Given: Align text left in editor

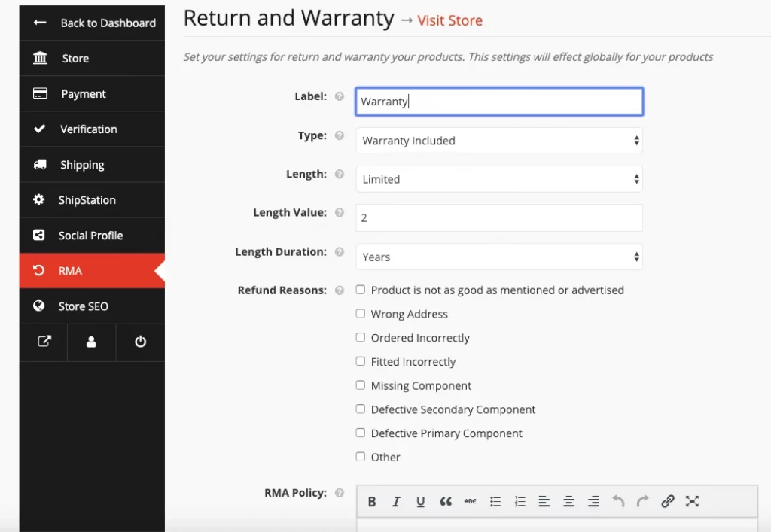Looking at the screenshot, I should pos(544,502).
